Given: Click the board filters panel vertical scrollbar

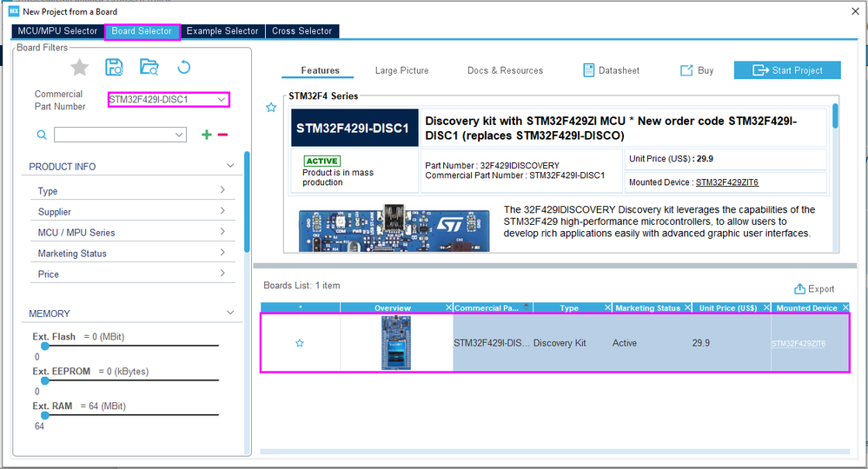Looking at the screenshot, I should pos(247,201).
